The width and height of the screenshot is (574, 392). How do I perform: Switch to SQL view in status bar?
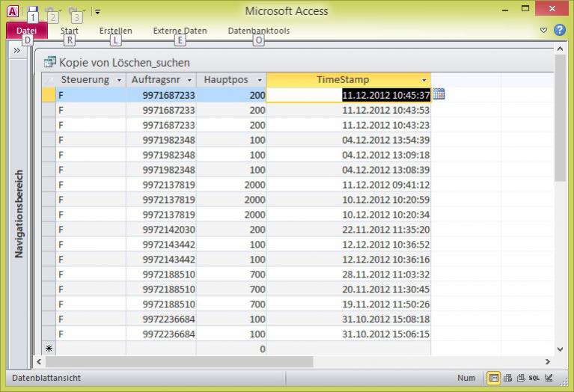tap(534, 378)
